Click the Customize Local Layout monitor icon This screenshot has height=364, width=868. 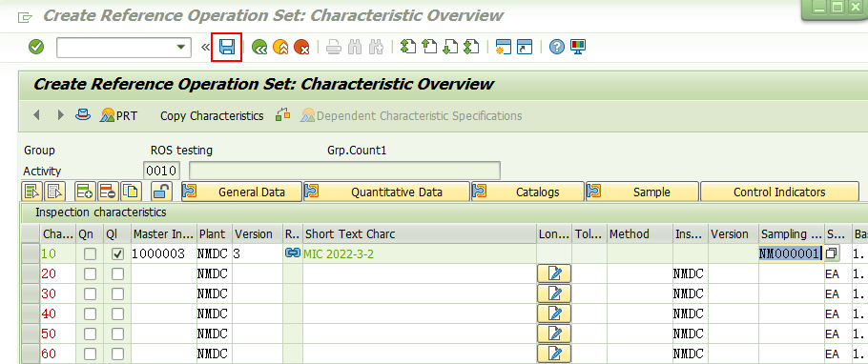(x=577, y=47)
